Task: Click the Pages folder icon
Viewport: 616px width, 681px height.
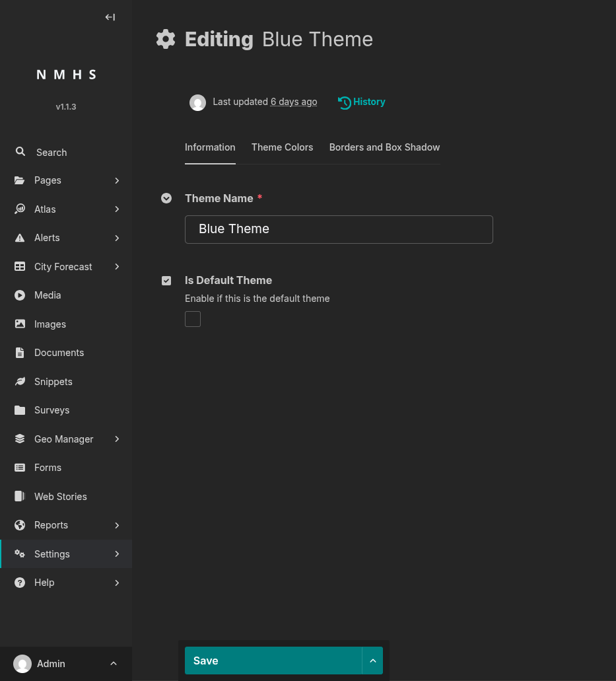Action: 20,180
